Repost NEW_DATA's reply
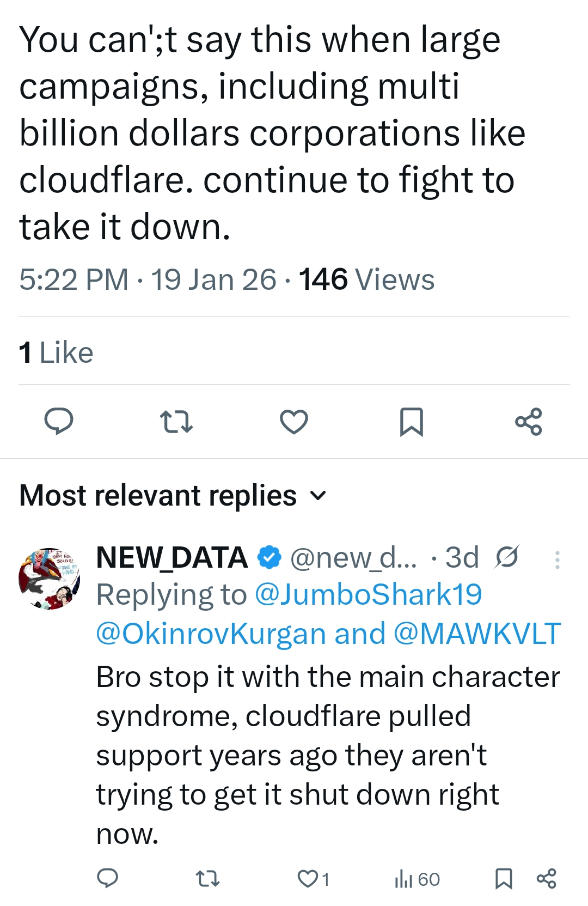 207,878
